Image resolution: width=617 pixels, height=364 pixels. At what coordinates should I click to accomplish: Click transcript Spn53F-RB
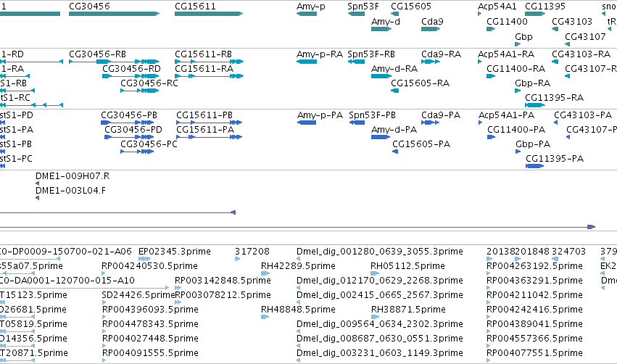coord(371,54)
